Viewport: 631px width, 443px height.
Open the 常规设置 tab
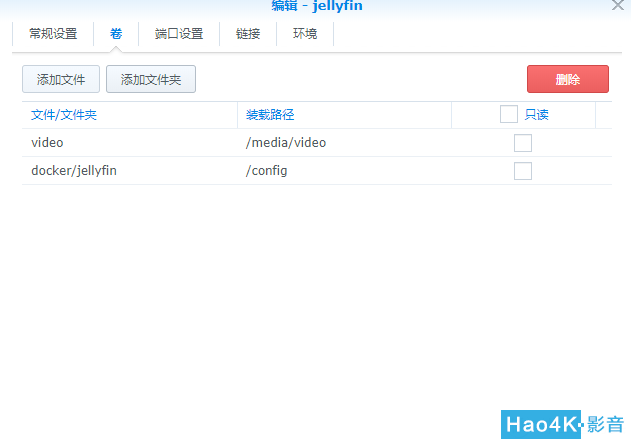pos(53,34)
